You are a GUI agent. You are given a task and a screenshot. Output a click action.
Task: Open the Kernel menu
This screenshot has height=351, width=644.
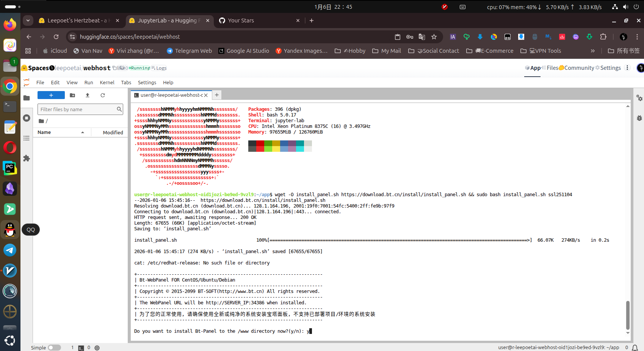107,83
